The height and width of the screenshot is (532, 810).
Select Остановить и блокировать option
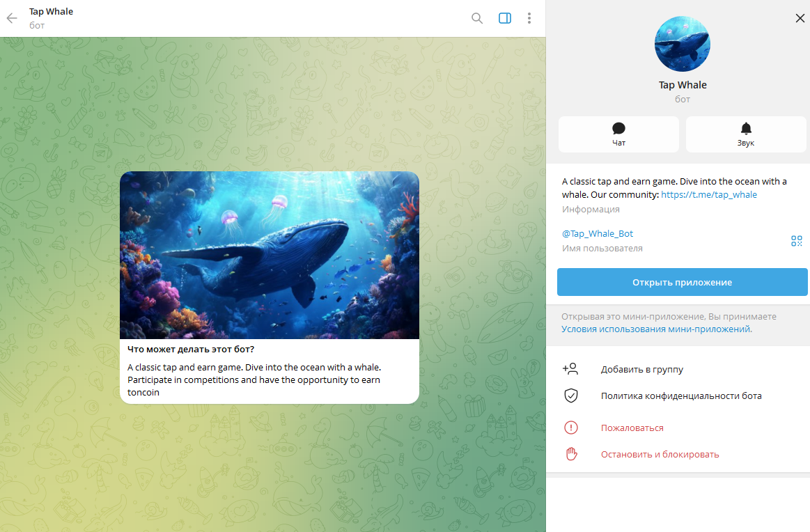click(x=660, y=455)
